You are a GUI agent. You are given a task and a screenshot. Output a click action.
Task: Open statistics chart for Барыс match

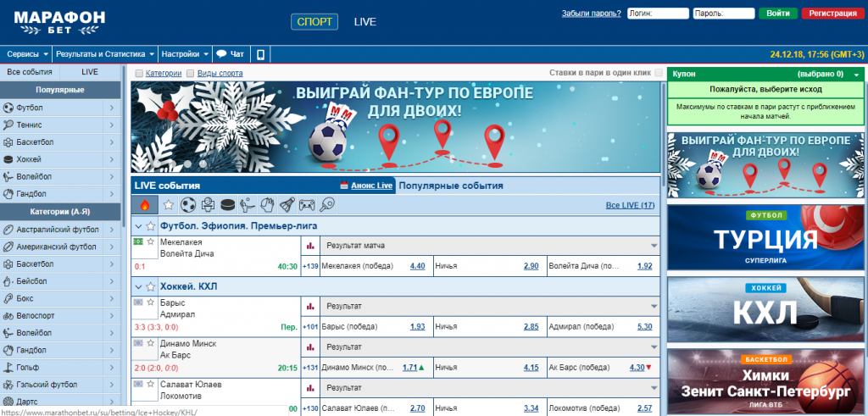point(310,306)
